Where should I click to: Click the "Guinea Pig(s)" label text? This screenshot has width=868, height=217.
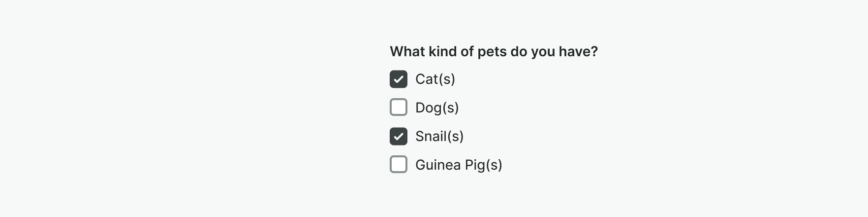click(x=459, y=165)
